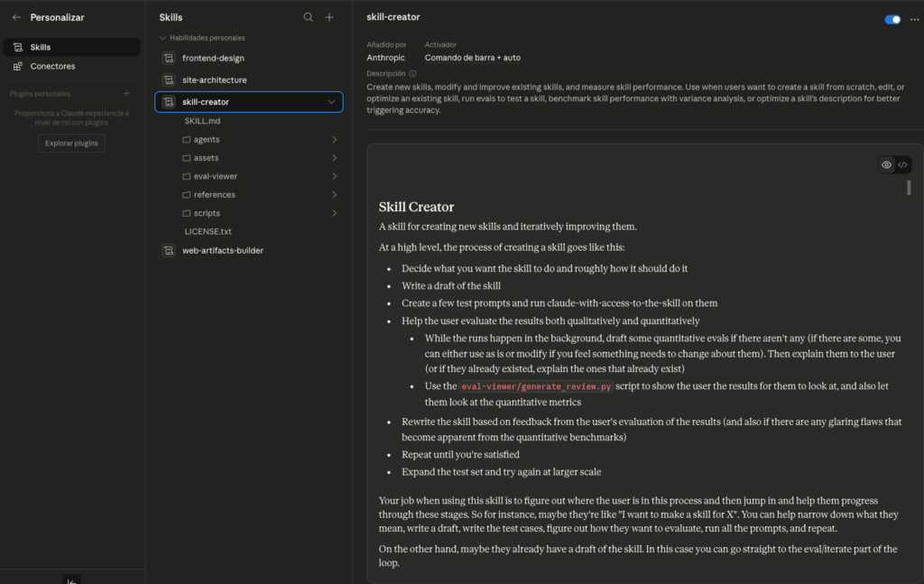Click the preview pane vertical scrollbar
The image size is (924, 584).
909,188
